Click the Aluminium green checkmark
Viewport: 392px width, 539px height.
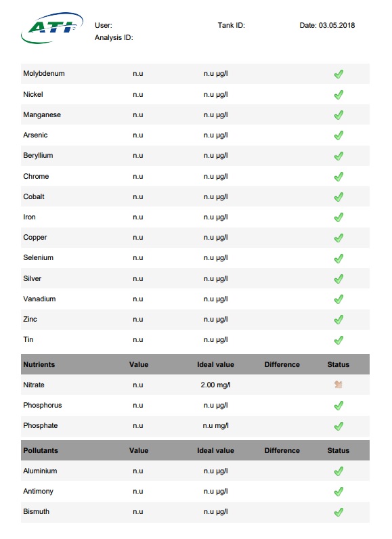click(x=339, y=471)
